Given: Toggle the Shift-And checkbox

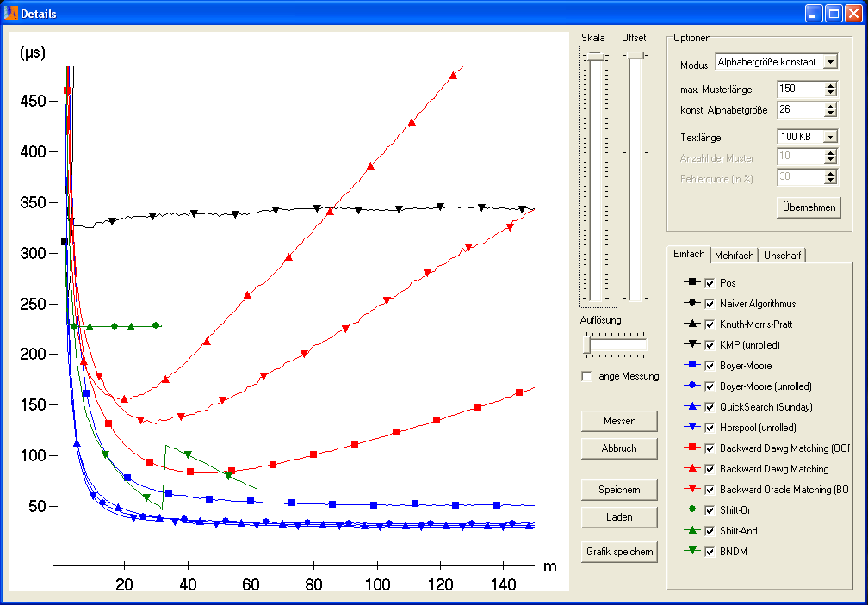Looking at the screenshot, I should [x=710, y=531].
